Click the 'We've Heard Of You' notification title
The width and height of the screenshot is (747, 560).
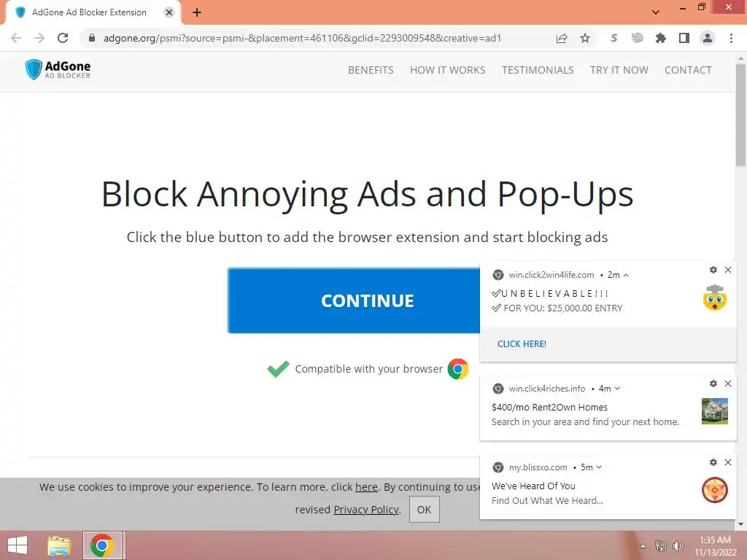tap(533, 486)
